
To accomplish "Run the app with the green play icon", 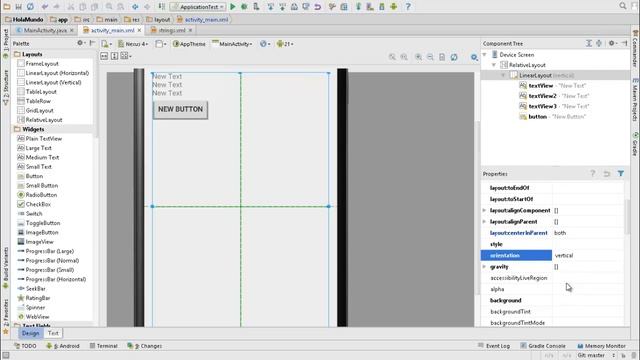I will point(233,7).
